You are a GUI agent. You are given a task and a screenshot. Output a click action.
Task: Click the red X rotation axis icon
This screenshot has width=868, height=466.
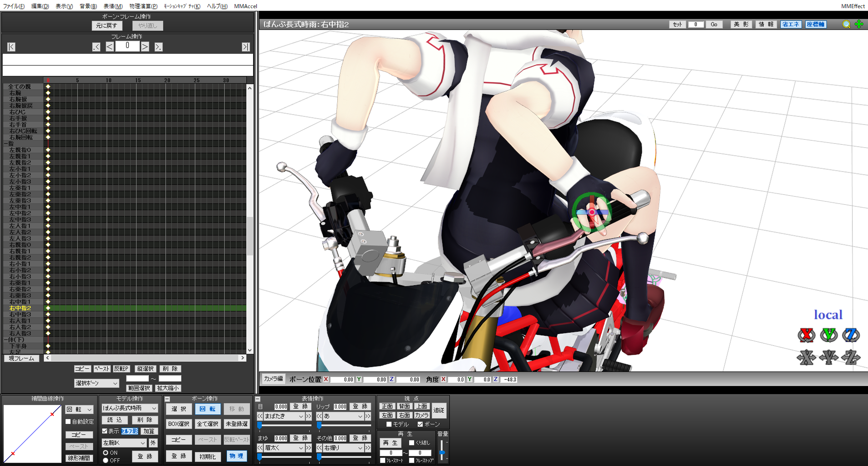(x=806, y=335)
